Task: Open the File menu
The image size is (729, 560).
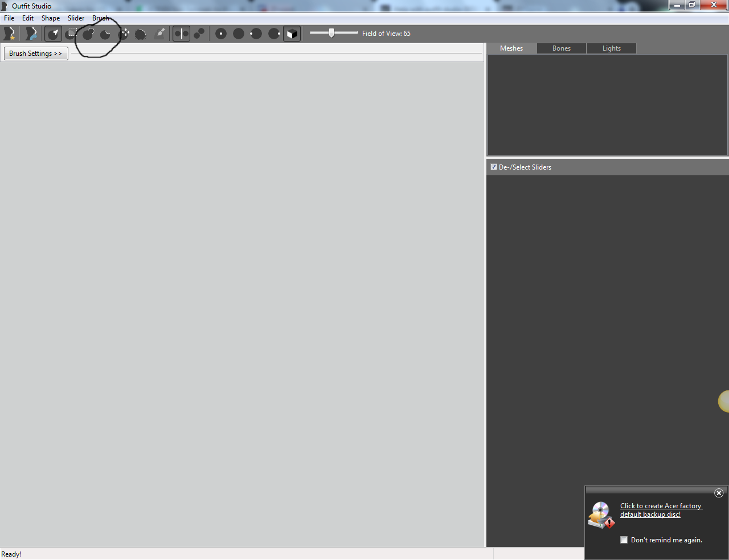Action: 9,18
